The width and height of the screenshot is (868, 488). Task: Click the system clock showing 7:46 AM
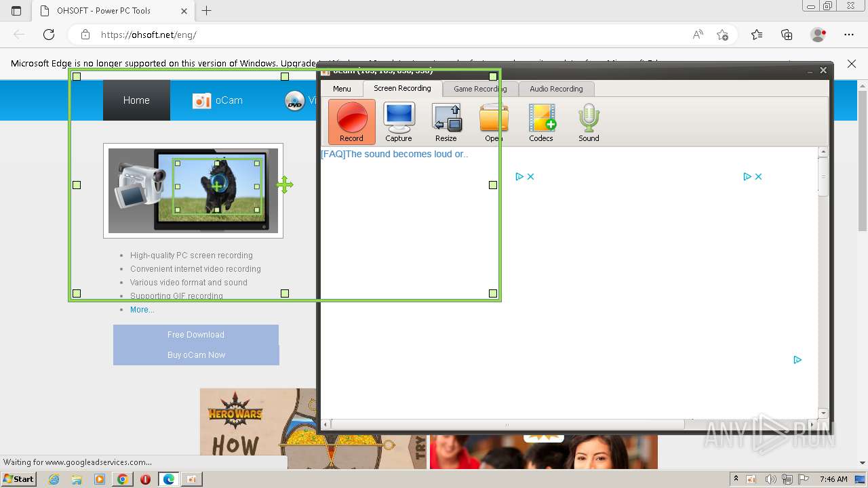point(833,479)
